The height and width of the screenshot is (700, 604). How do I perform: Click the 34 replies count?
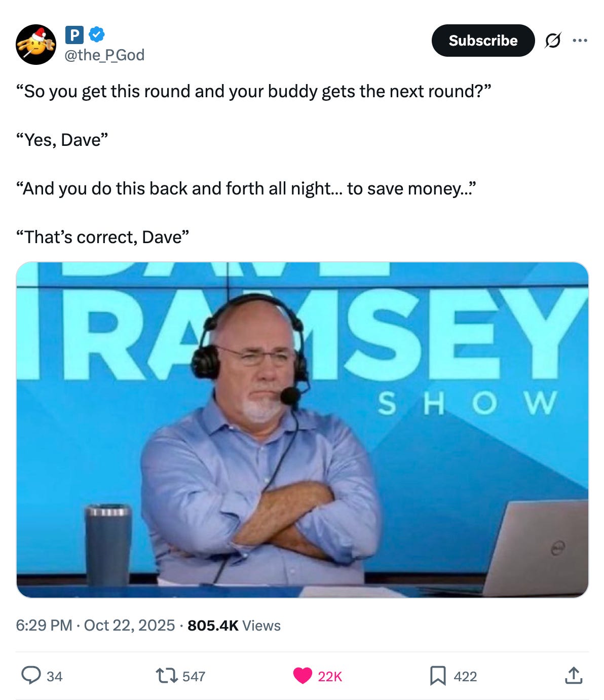tap(54, 676)
